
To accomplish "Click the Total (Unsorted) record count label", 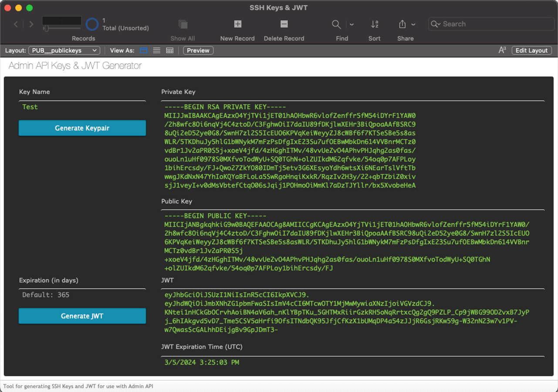I will pyautogui.click(x=125, y=28).
